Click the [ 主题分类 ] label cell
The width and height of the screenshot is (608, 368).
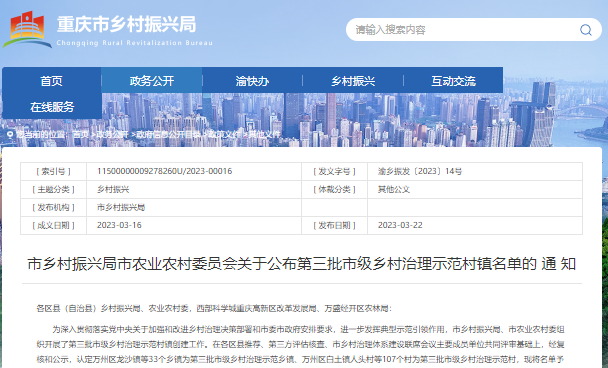pyautogui.click(x=54, y=189)
